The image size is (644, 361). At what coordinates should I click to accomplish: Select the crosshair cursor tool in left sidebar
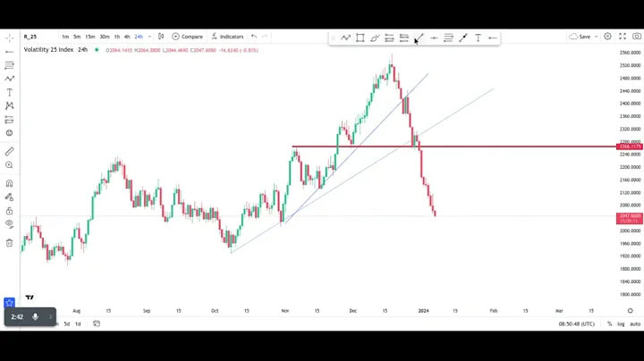tap(10, 38)
